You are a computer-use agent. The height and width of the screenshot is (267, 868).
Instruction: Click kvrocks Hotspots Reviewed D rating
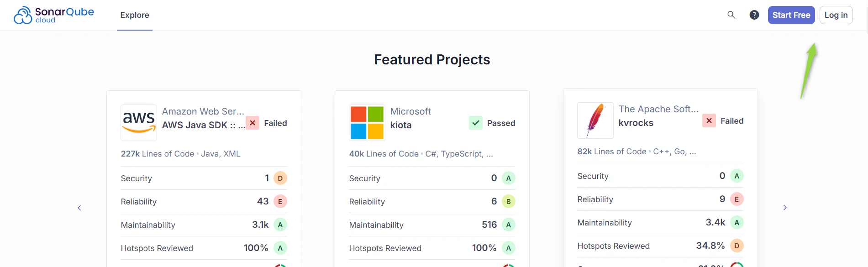tap(737, 246)
